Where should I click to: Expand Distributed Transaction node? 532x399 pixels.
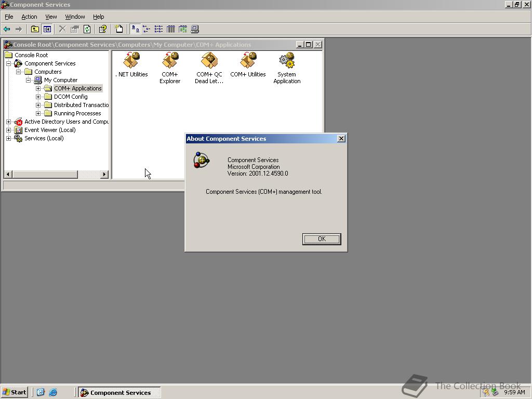coord(38,105)
